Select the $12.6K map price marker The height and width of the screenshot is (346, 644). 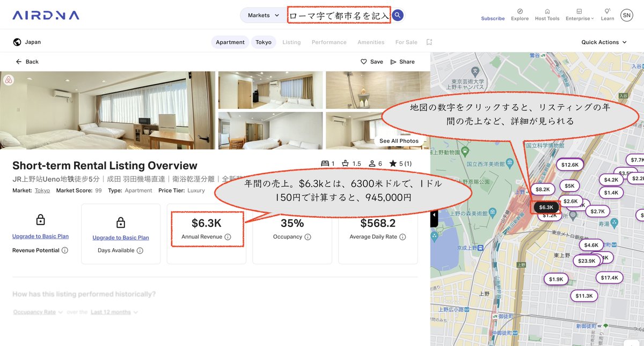pos(570,165)
